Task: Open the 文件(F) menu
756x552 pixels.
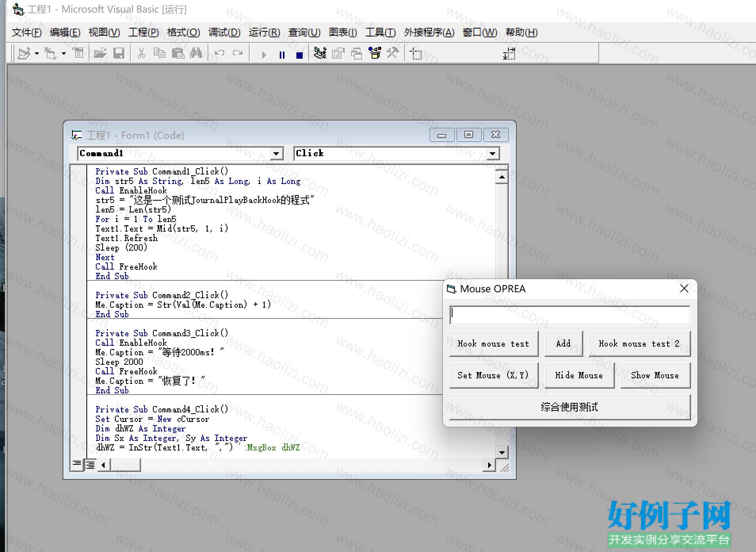Action: tap(27, 33)
